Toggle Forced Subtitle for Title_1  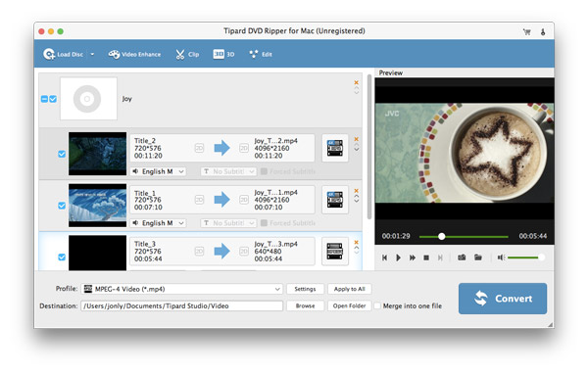tap(264, 223)
